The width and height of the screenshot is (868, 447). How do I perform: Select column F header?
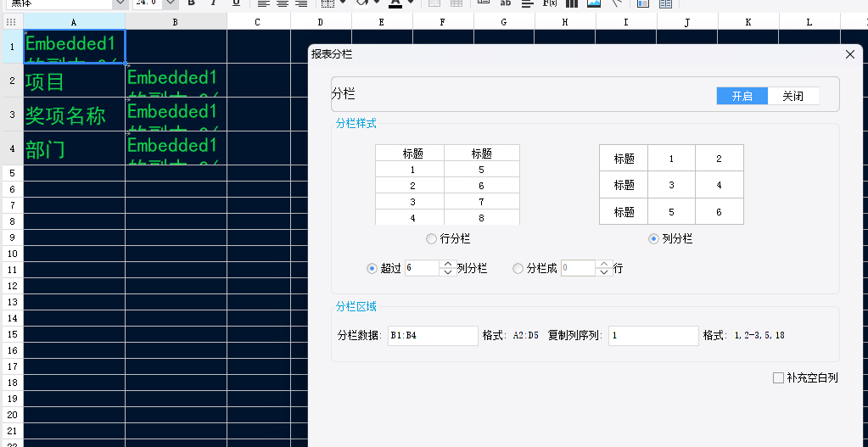click(x=443, y=21)
